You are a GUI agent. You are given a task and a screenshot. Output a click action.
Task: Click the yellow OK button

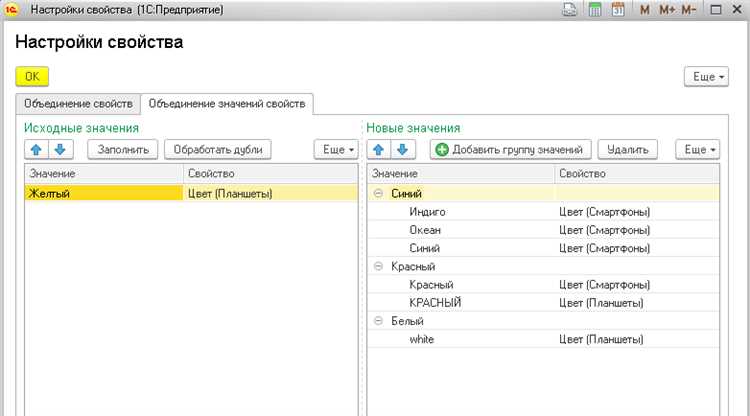pos(32,77)
